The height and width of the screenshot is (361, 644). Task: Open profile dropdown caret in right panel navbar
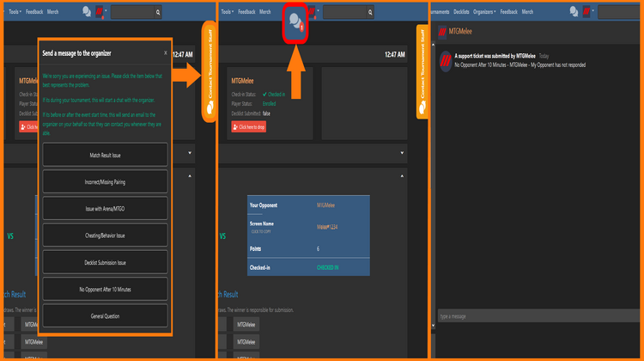click(593, 10)
